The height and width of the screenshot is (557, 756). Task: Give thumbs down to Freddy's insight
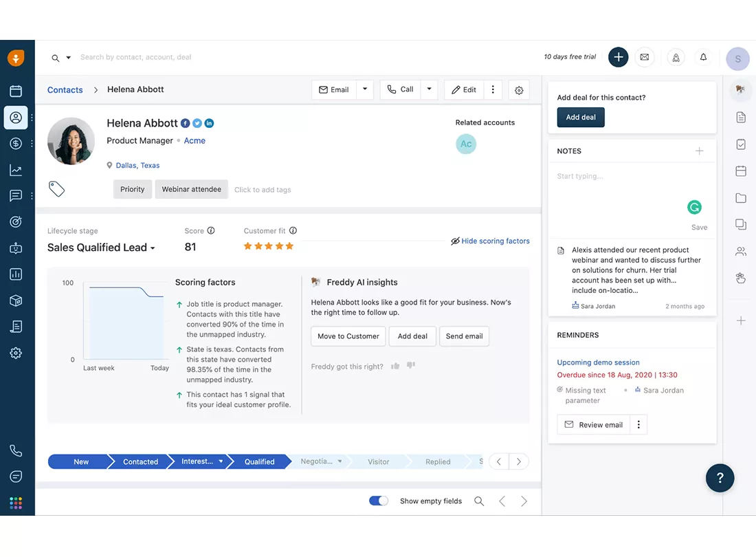click(410, 366)
